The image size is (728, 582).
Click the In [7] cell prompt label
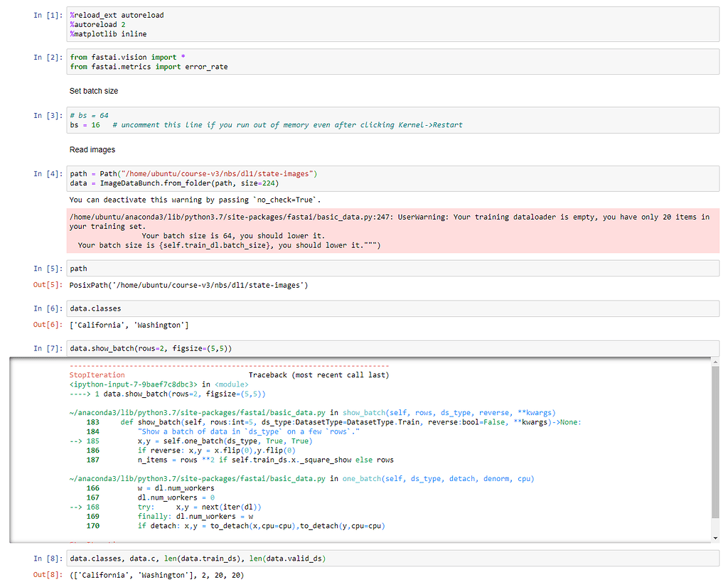coord(48,349)
